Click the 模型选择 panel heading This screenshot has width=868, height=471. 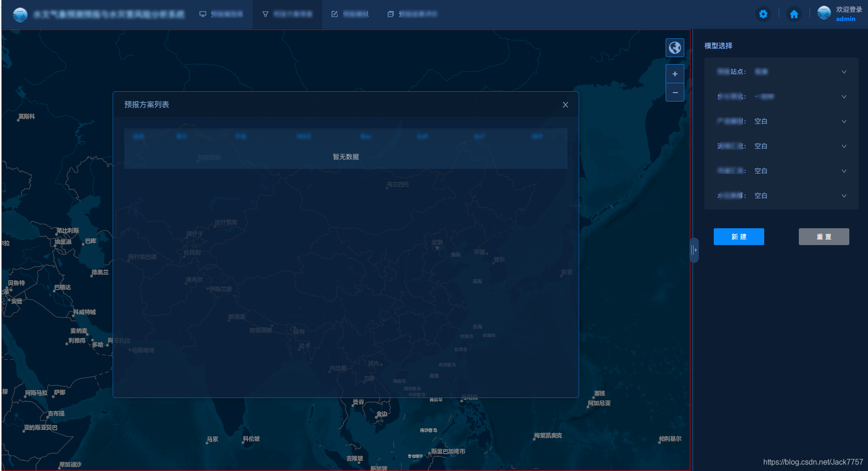[x=718, y=46]
